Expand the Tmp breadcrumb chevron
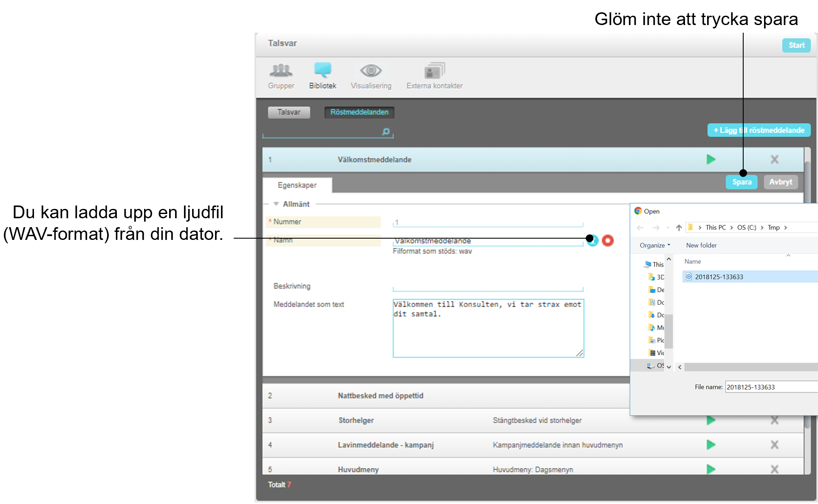Screen dimensions: 818x504 [x=785, y=228]
